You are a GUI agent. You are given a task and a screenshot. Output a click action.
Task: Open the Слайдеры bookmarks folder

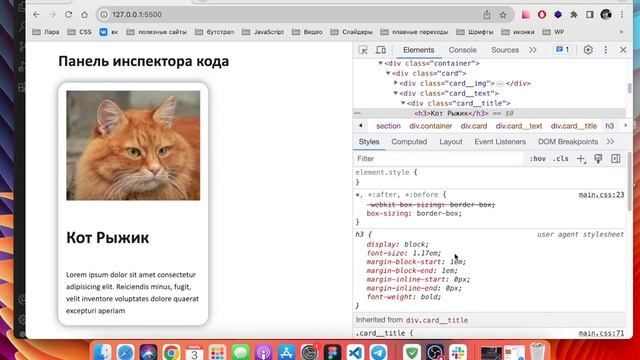351,32
